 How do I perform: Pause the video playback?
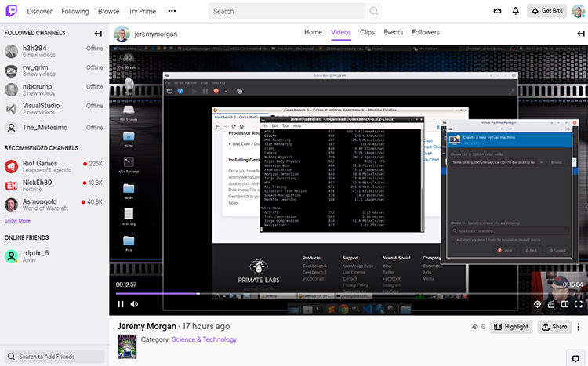tap(121, 304)
